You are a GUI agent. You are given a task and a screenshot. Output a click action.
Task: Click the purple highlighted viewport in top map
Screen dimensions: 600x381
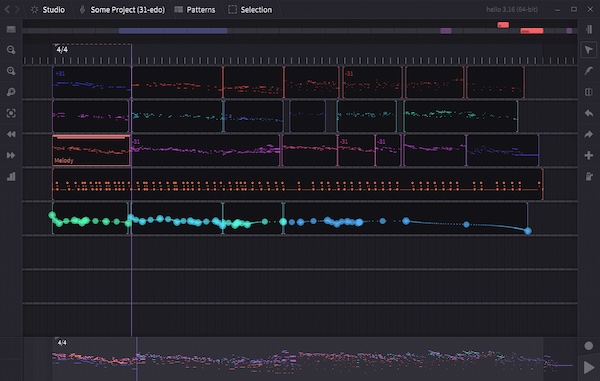(173, 31)
